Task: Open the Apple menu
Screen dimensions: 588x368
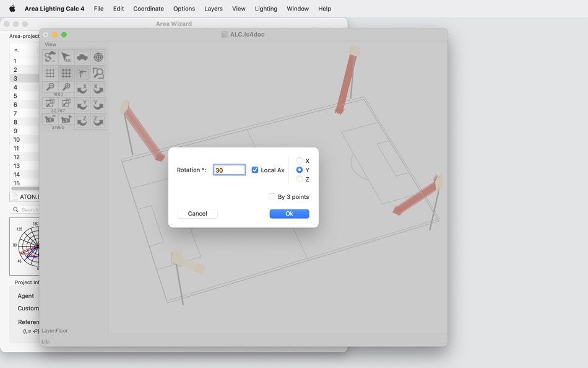Action: click(12, 8)
